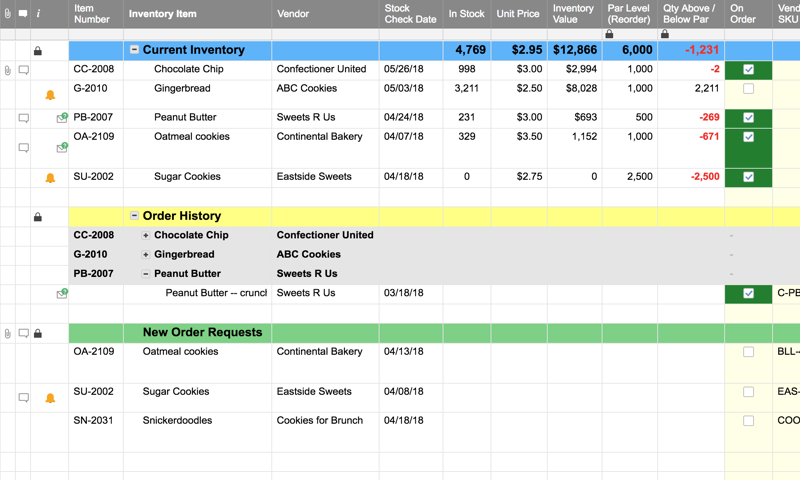Click the attachment paperclip on Chocolate Chip row
The width and height of the screenshot is (800, 480).
[x=8, y=70]
